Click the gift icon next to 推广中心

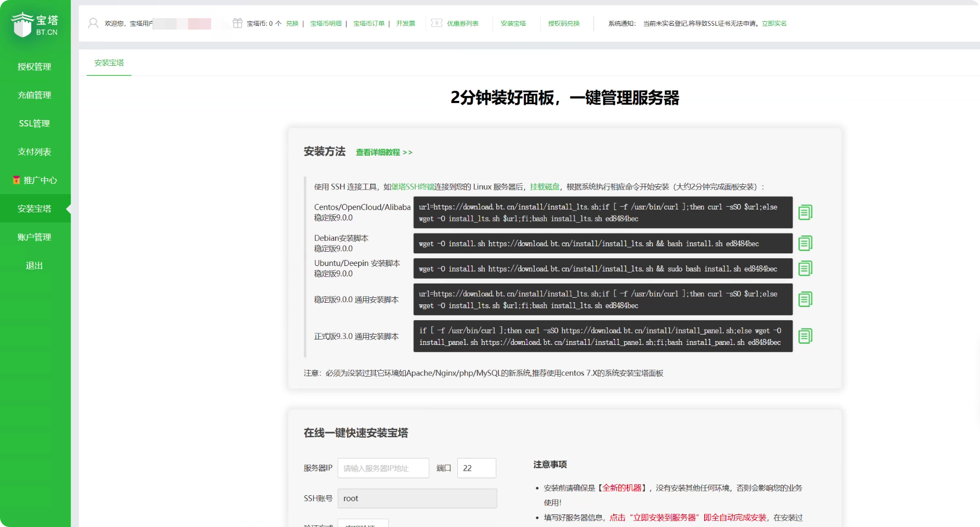coord(16,180)
